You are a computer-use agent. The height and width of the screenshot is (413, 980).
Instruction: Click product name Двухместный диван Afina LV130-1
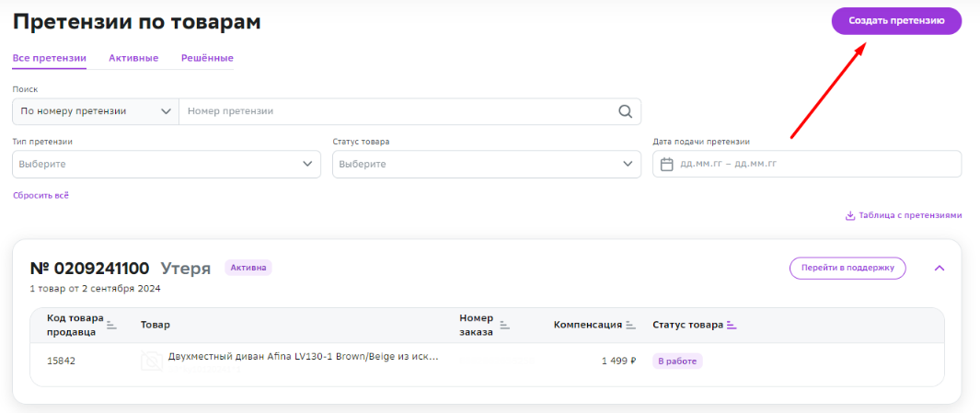point(303,357)
